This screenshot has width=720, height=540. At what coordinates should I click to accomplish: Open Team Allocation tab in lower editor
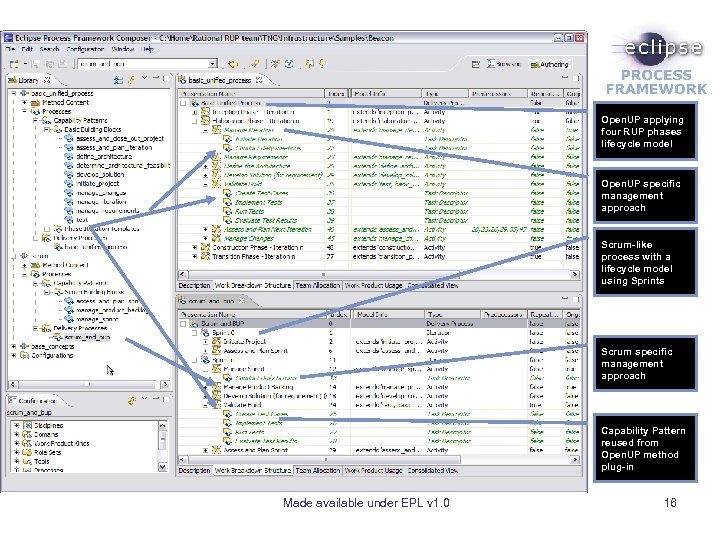tap(317, 470)
